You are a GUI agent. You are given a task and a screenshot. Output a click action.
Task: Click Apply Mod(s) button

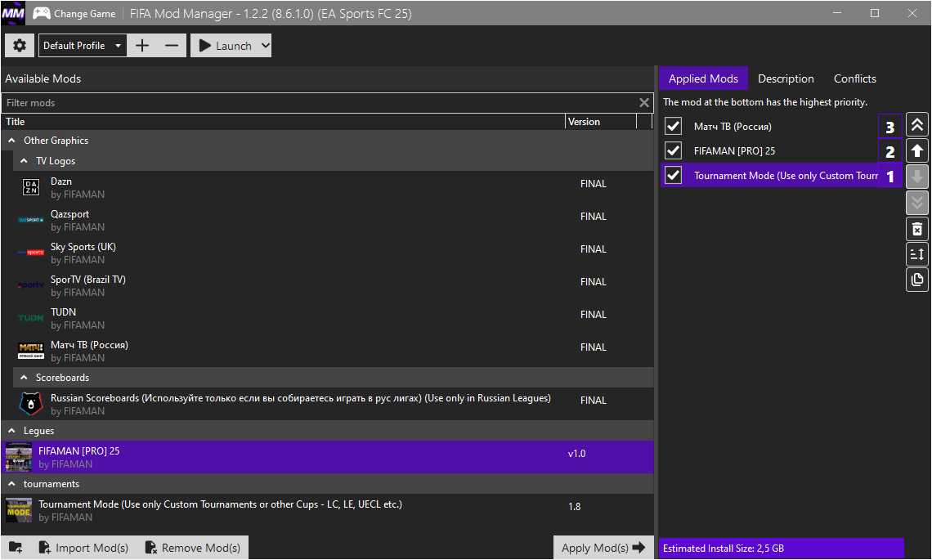coord(603,548)
